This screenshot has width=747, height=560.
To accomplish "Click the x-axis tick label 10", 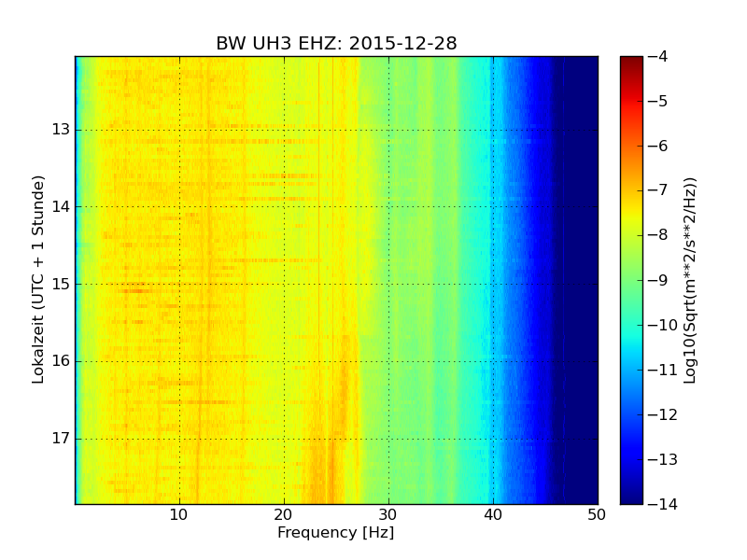I will tap(179, 515).
